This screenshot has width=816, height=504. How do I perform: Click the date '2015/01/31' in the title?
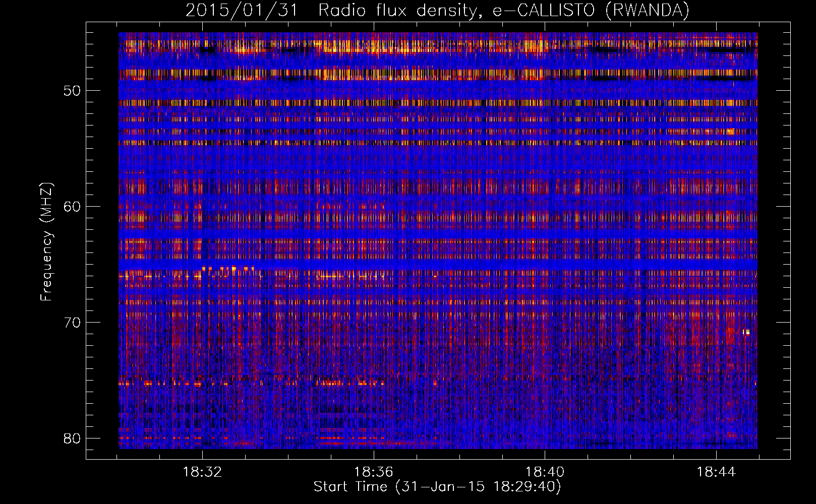click(x=242, y=10)
